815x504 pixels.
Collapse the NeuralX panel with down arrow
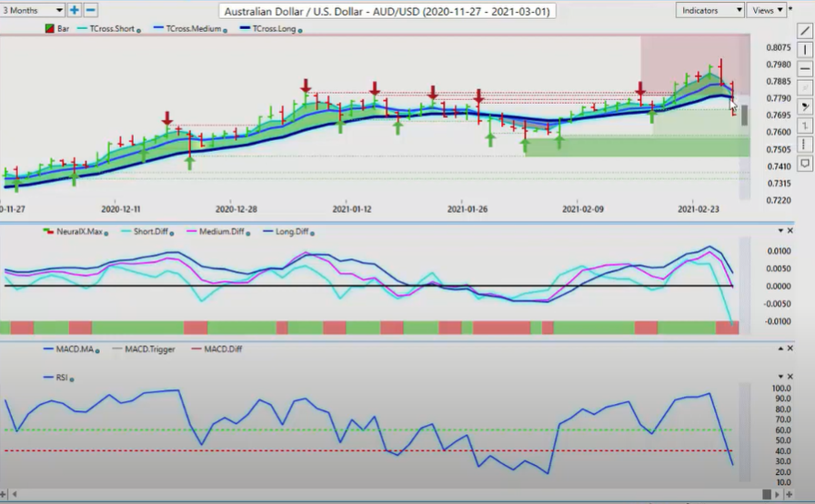(780, 230)
